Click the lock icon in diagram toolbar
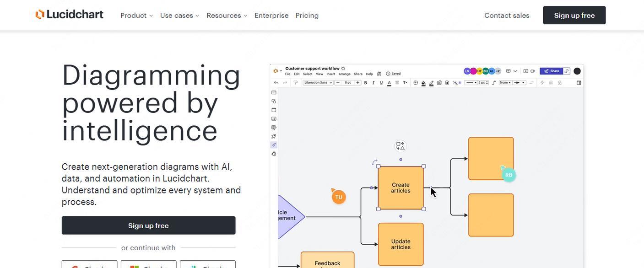 (x=559, y=83)
